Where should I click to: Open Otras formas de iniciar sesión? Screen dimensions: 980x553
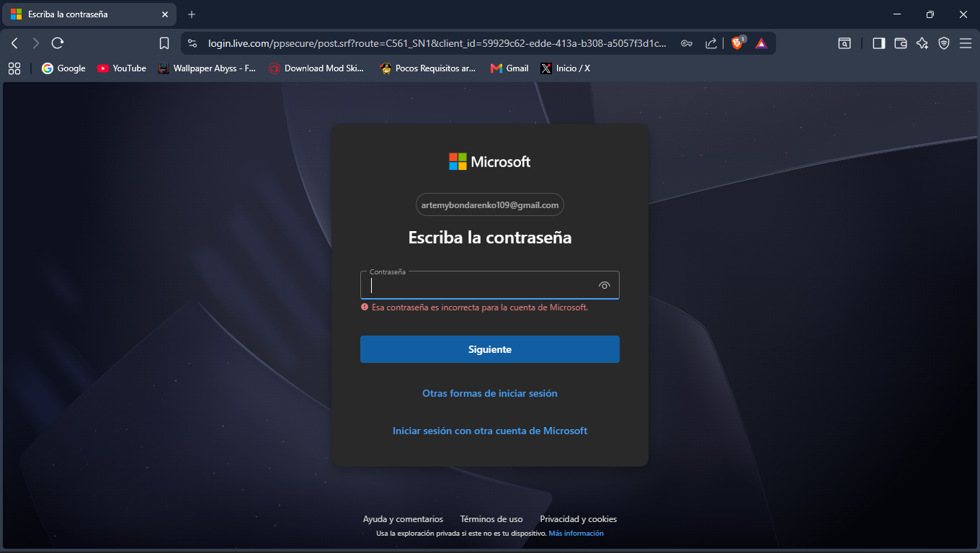click(x=490, y=393)
